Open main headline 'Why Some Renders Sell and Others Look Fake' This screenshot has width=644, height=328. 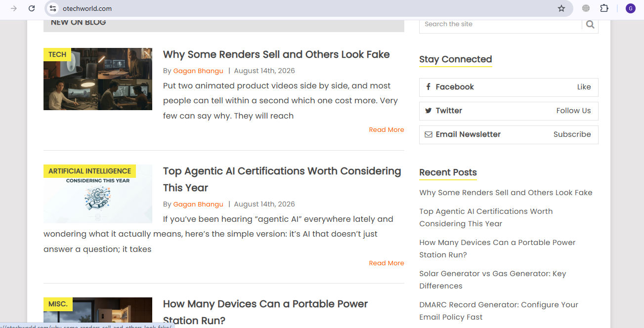276,54
